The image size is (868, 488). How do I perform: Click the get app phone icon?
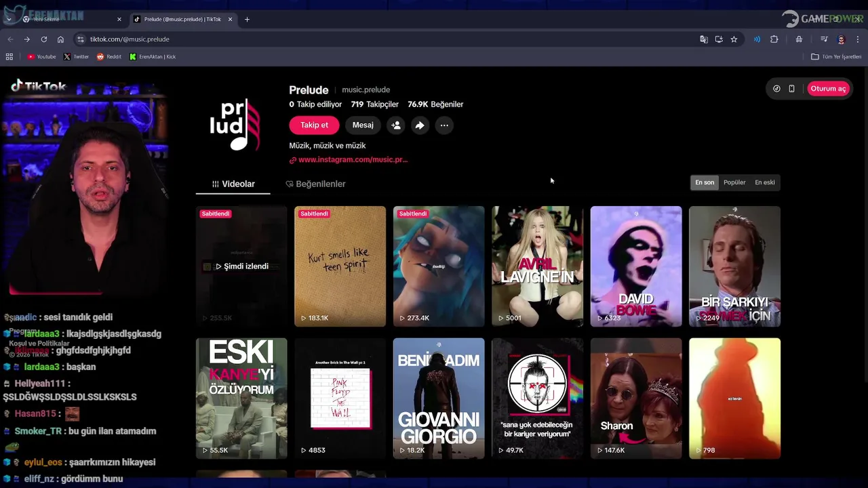tap(791, 89)
